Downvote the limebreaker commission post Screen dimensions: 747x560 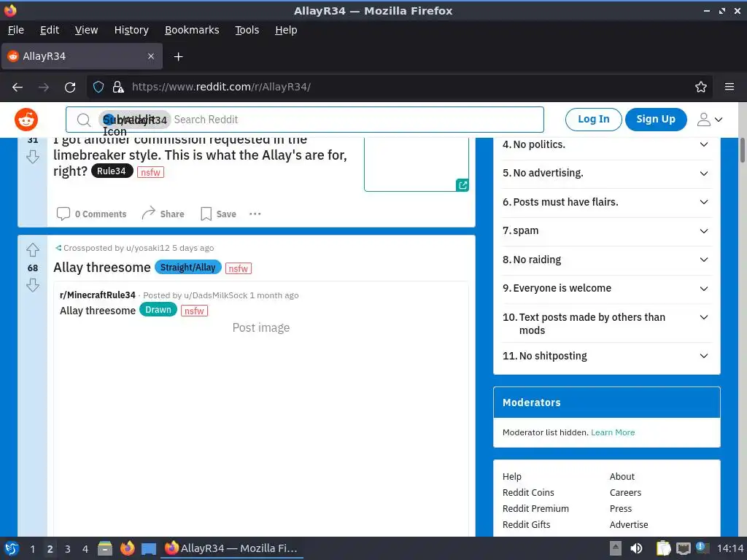tap(32, 157)
